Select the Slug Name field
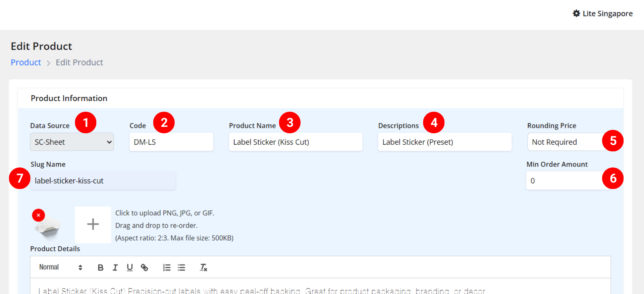This screenshot has height=294, width=644. 103,181
